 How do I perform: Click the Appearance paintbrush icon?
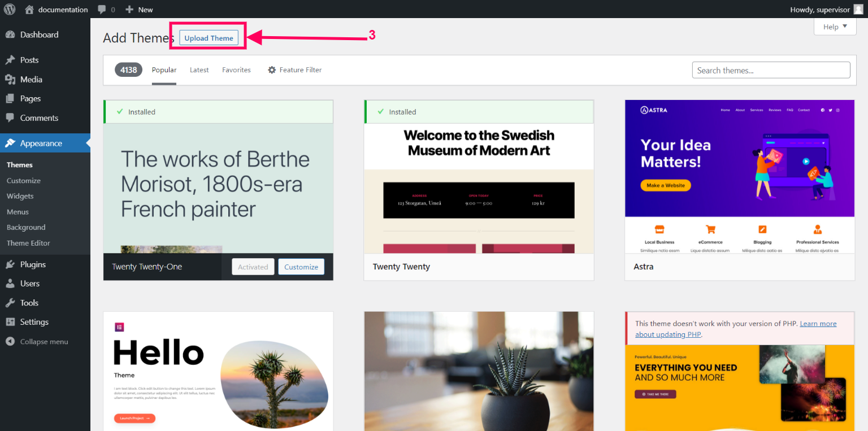click(x=10, y=143)
